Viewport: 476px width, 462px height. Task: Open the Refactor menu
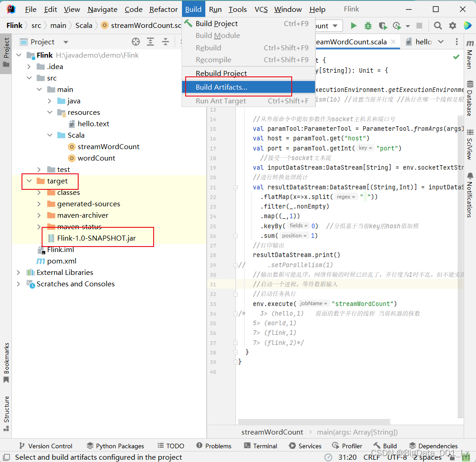coord(163,10)
